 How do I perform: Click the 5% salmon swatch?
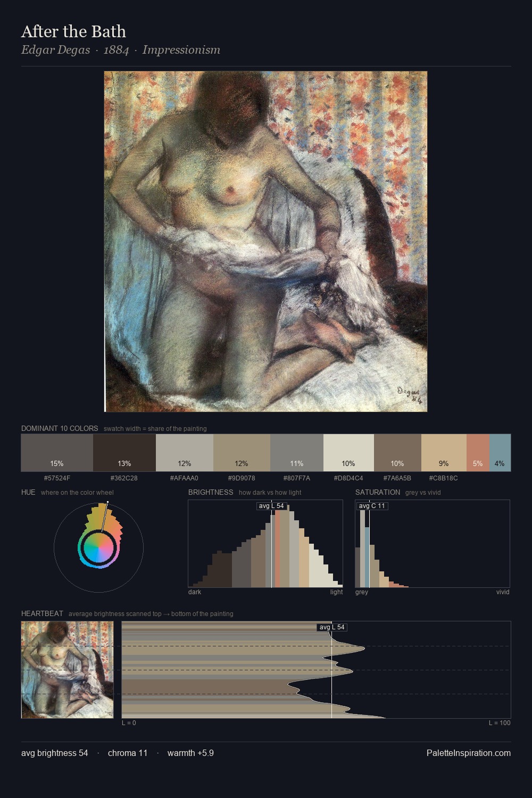478,453
